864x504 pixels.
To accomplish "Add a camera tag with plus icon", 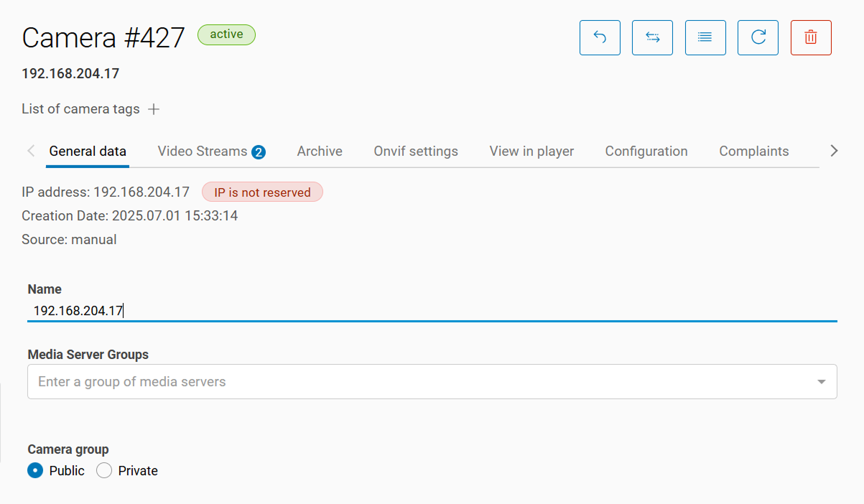I will tap(154, 109).
